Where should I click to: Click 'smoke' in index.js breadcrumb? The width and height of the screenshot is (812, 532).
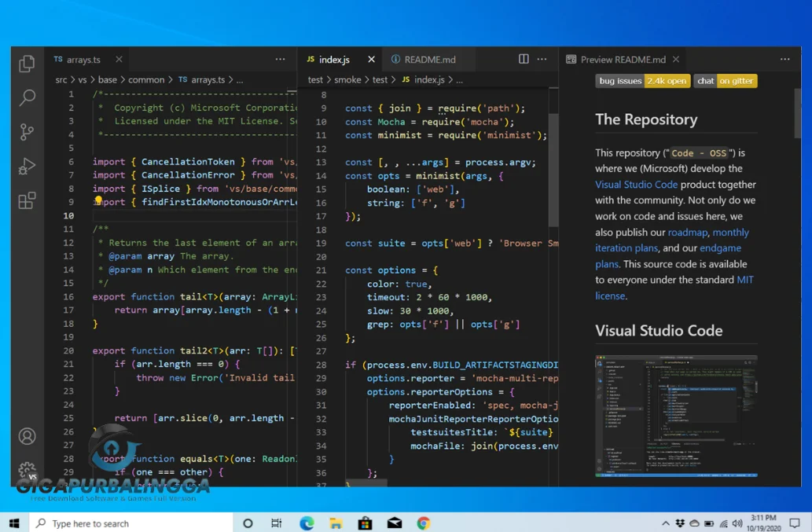tap(347, 79)
